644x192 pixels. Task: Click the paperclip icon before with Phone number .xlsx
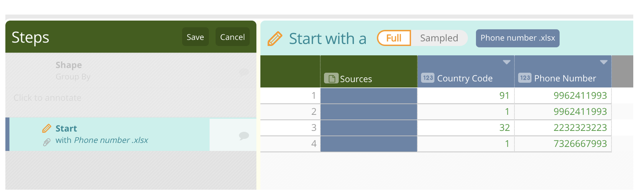tap(46, 142)
